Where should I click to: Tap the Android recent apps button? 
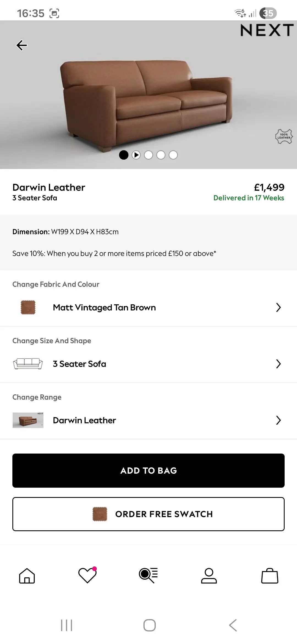[67, 625]
